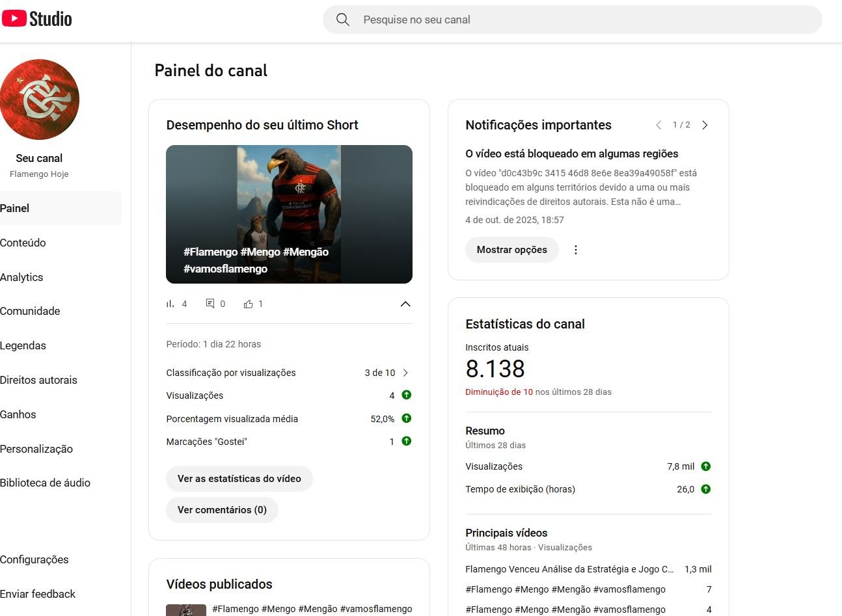
Task: Open the Short's comments count icon
Action: (210, 304)
